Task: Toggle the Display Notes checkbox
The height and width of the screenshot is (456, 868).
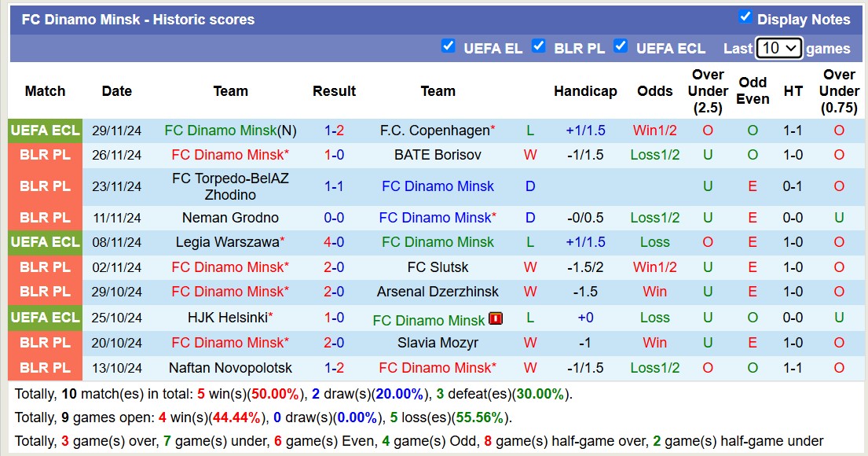Action: [x=745, y=17]
